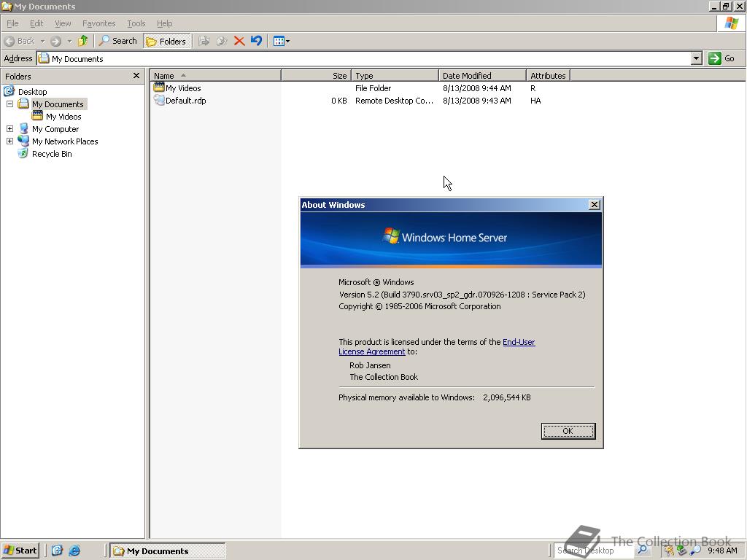Open Search in the Explorer toolbar
The height and width of the screenshot is (560, 747).
pos(117,41)
